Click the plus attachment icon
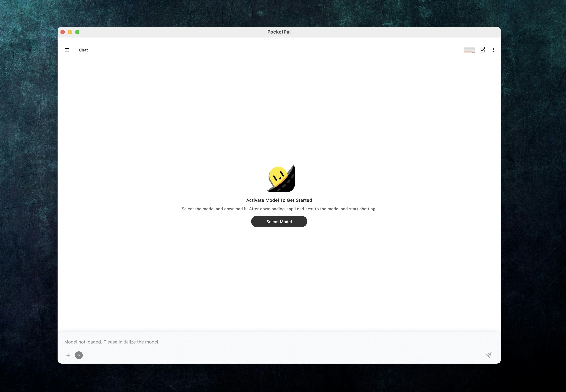The width and height of the screenshot is (566, 392). pyautogui.click(x=68, y=355)
